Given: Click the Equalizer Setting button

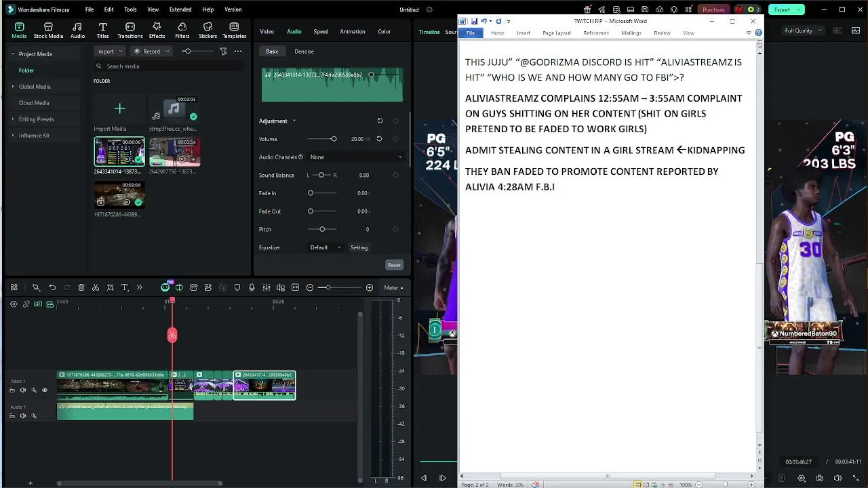Looking at the screenshot, I should 359,247.
